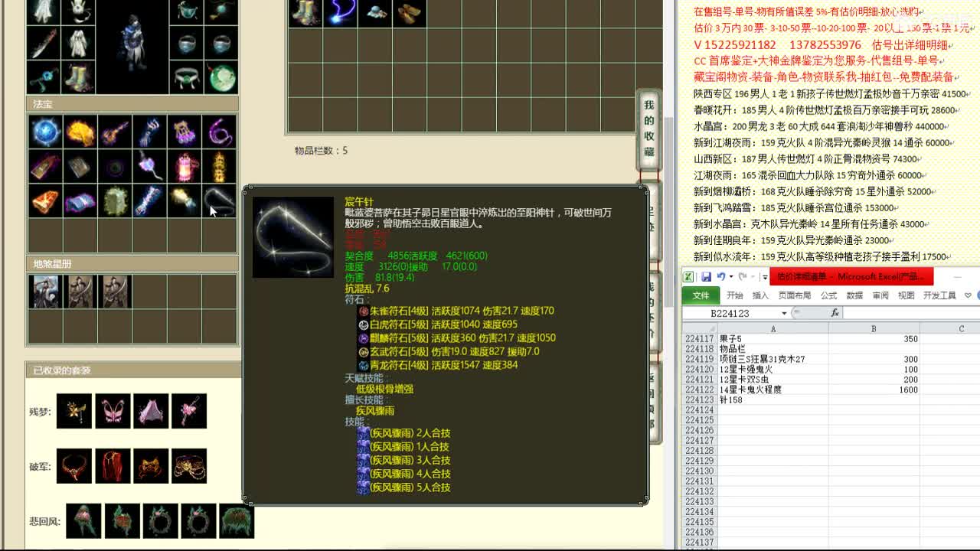Image resolution: width=980 pixels, height=551 pixels.
Task: Select the sword weapon equipment slot
Action: point(43,44)
